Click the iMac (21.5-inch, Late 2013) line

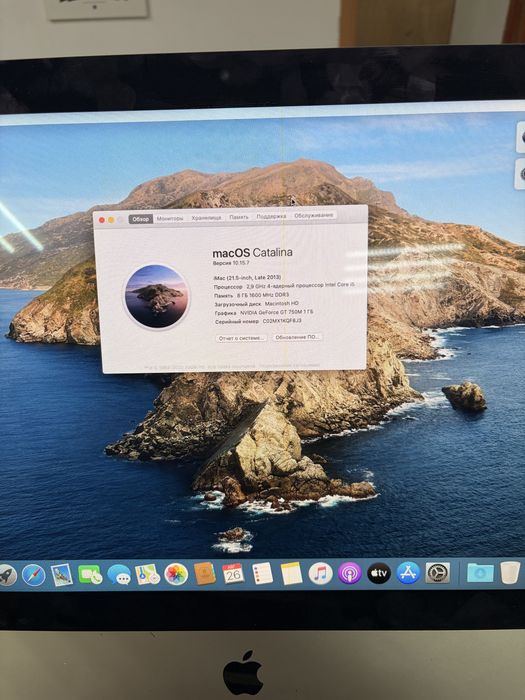(247, 277)
